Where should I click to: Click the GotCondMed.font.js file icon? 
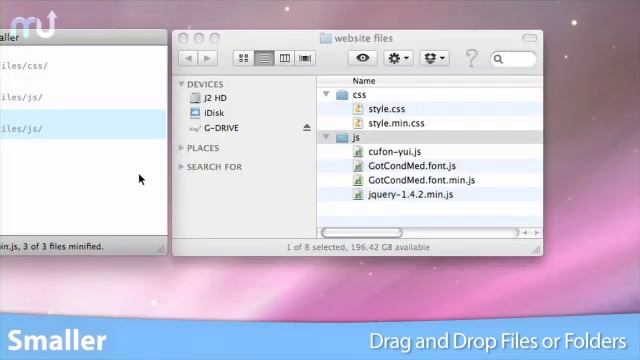coord(358,166)
